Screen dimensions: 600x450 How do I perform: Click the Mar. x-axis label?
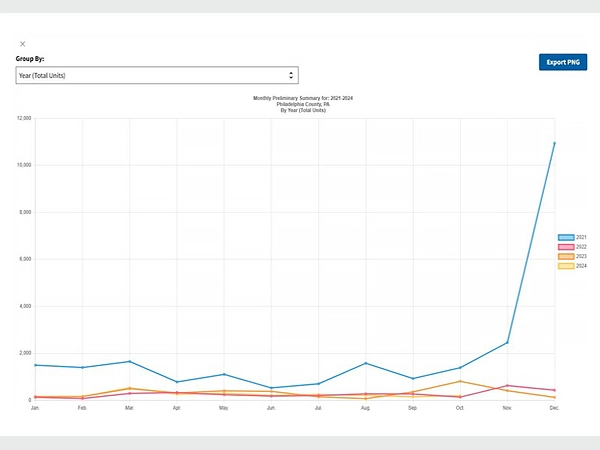click(130, 408)
